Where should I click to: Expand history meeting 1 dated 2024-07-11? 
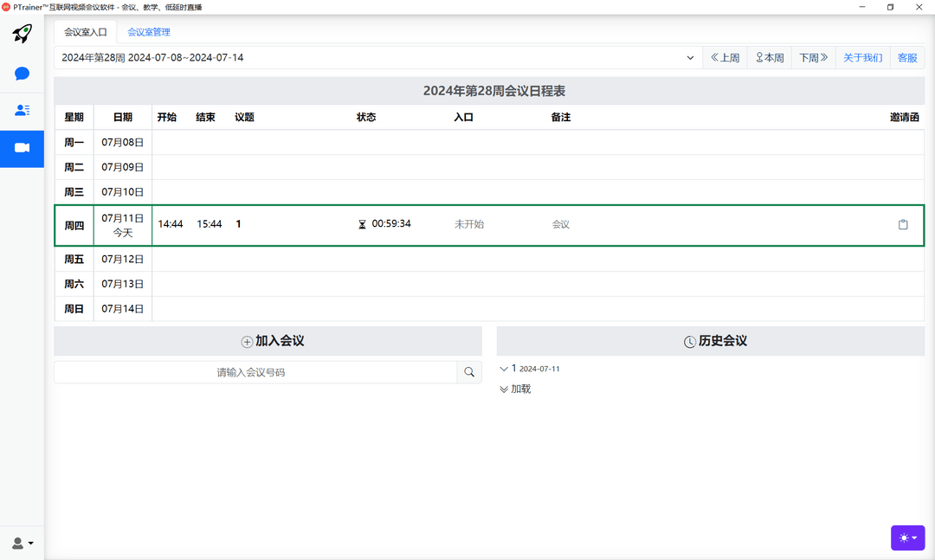(x=530, y=369)
